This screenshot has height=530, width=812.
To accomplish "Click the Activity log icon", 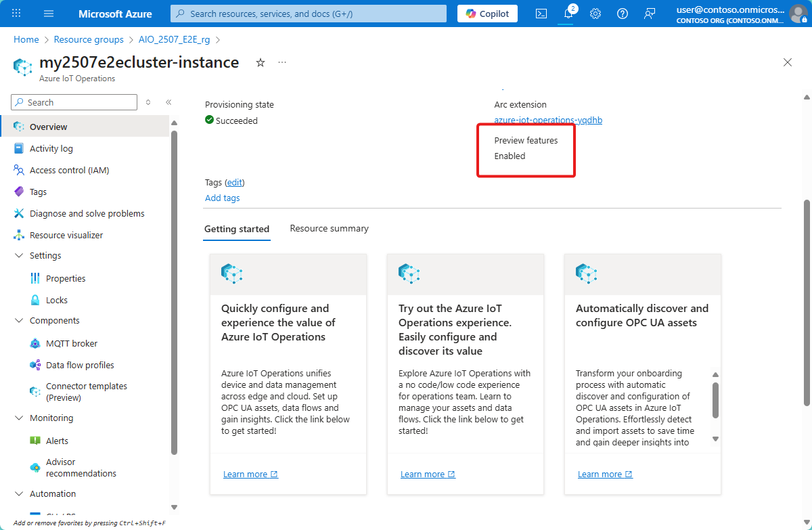I will point(19,148).
